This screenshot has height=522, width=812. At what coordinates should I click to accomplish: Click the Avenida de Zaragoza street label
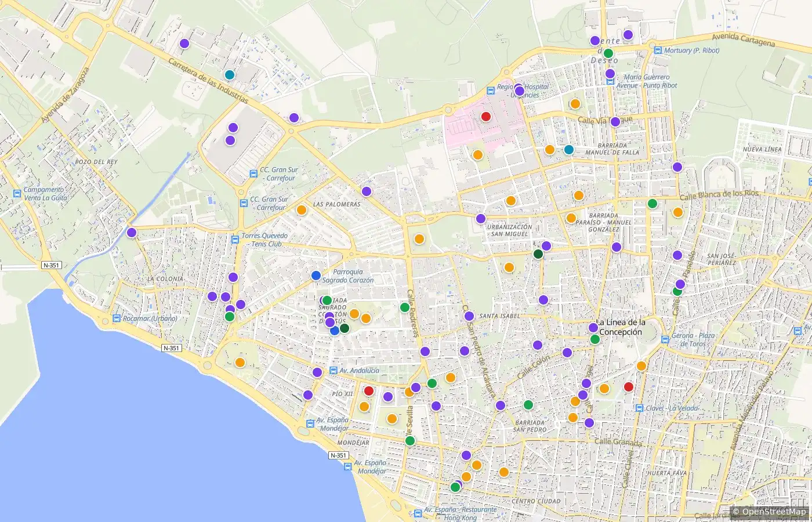tap(66, 95)
